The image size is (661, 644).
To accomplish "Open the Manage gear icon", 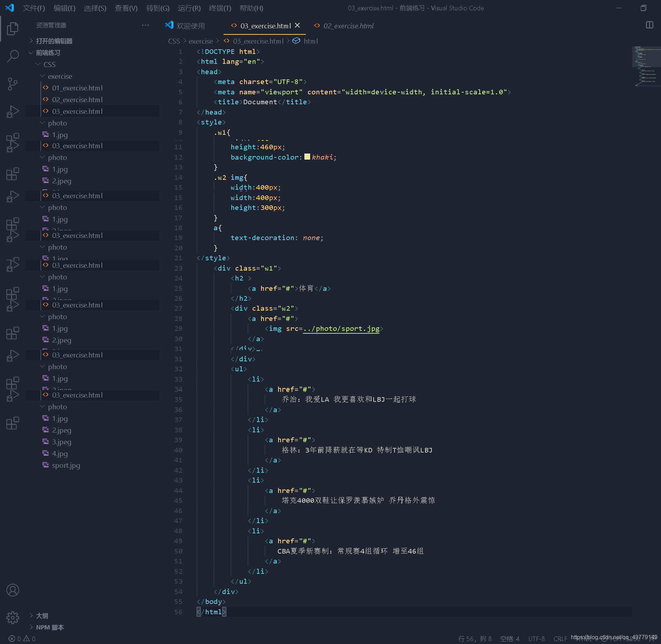I will [x=13, y=617].
